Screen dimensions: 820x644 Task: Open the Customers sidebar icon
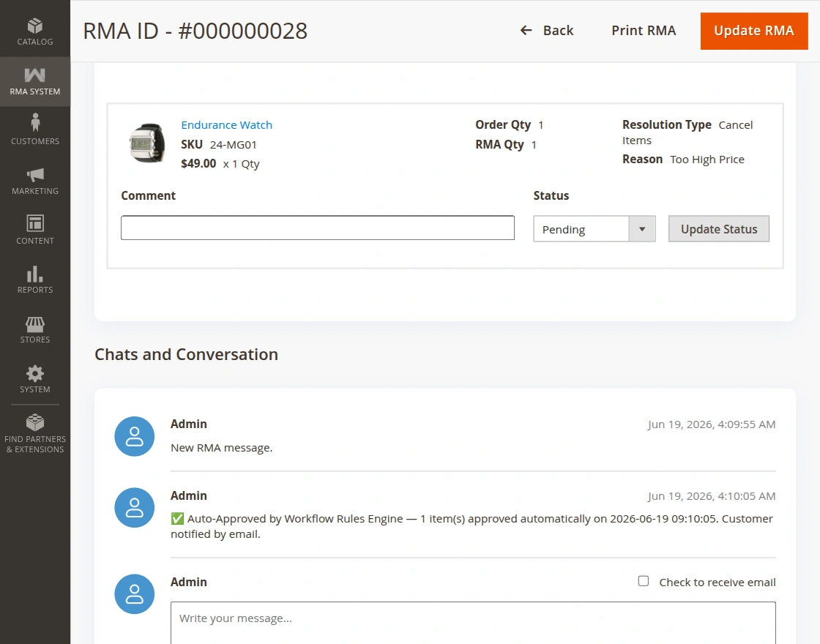tap(35, 122)
